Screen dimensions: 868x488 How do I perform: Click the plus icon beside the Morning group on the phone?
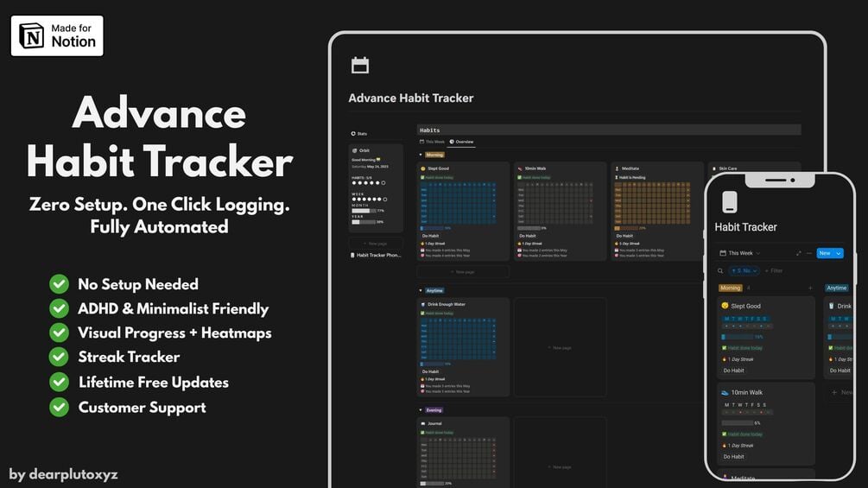pos(810,288)
